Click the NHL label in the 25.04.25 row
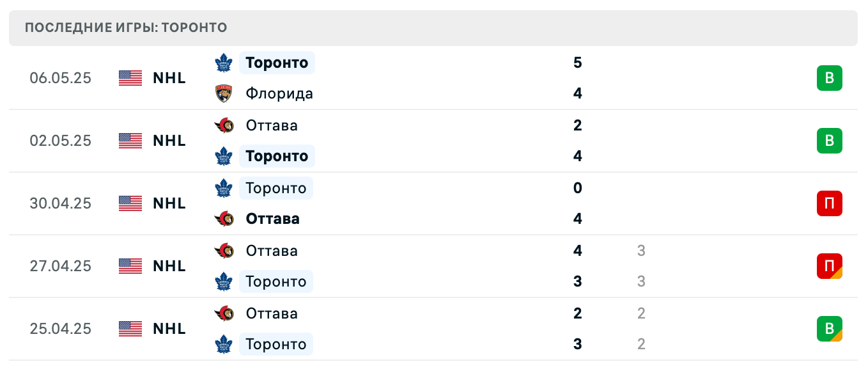 click(169, 329)
